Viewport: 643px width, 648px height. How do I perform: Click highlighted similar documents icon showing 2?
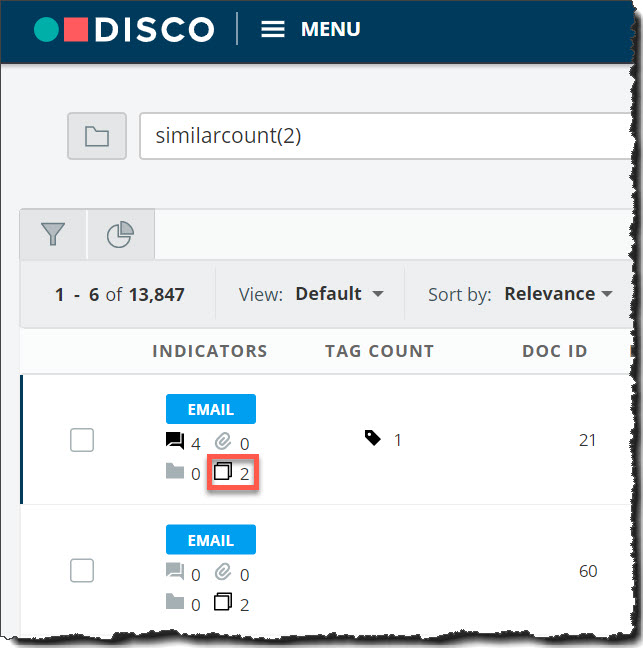click(224, 472)
